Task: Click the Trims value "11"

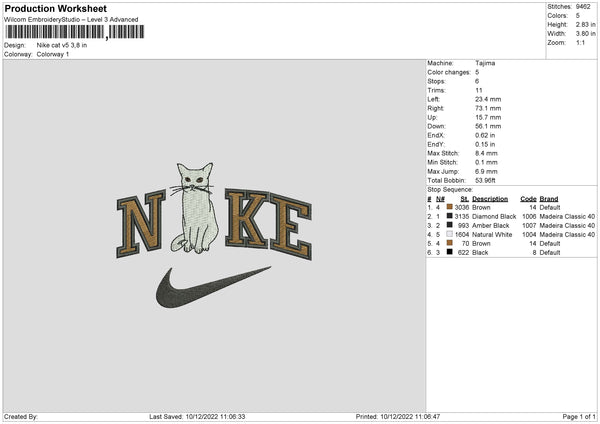Action: [x=479, y=90]
